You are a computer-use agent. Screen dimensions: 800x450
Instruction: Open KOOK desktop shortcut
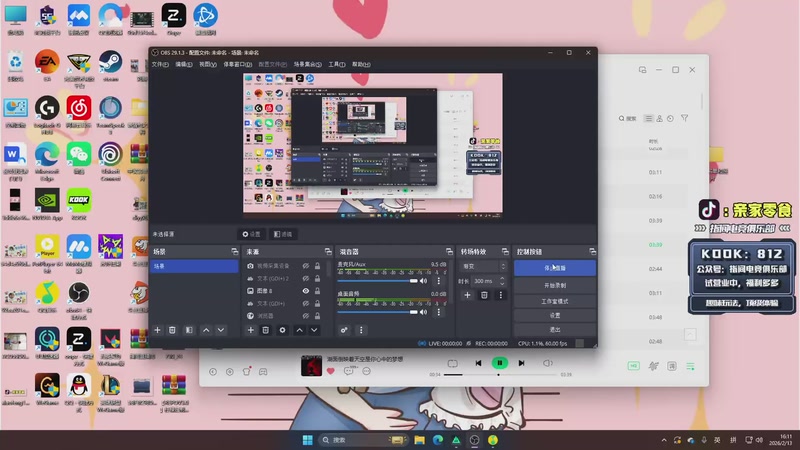coord(79,204)
